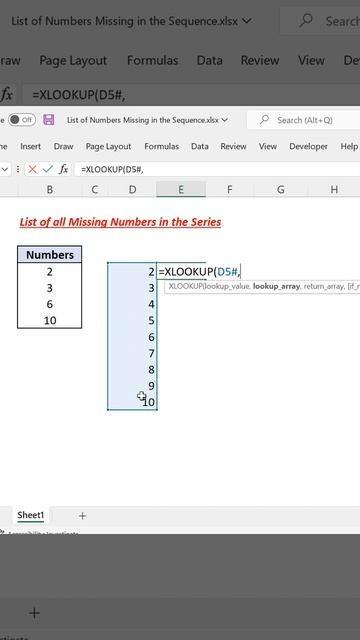Screen dimensions: 360x640
Task: Open View tab in background window
Action: [x=311, y=60]
